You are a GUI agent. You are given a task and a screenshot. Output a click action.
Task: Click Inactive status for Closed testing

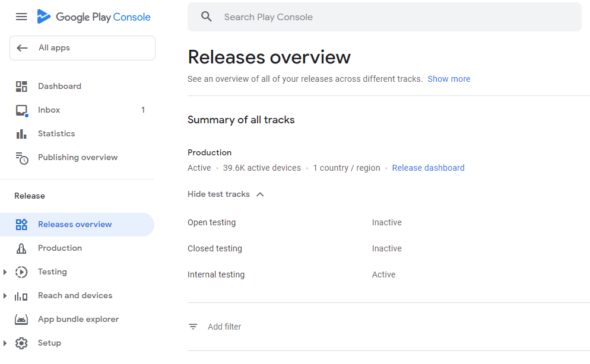point(387,248)
